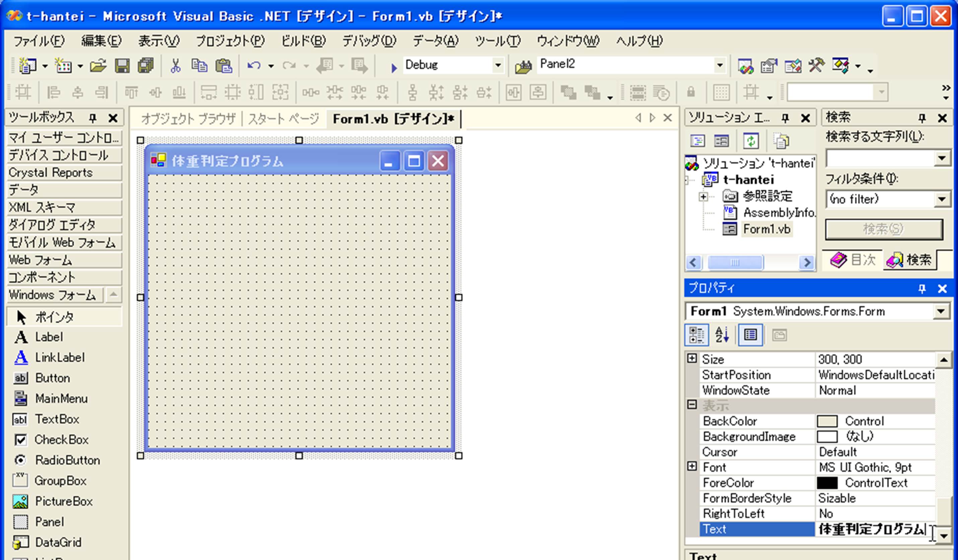Click the BackColor Control color swatch

[x=827, y=421]
